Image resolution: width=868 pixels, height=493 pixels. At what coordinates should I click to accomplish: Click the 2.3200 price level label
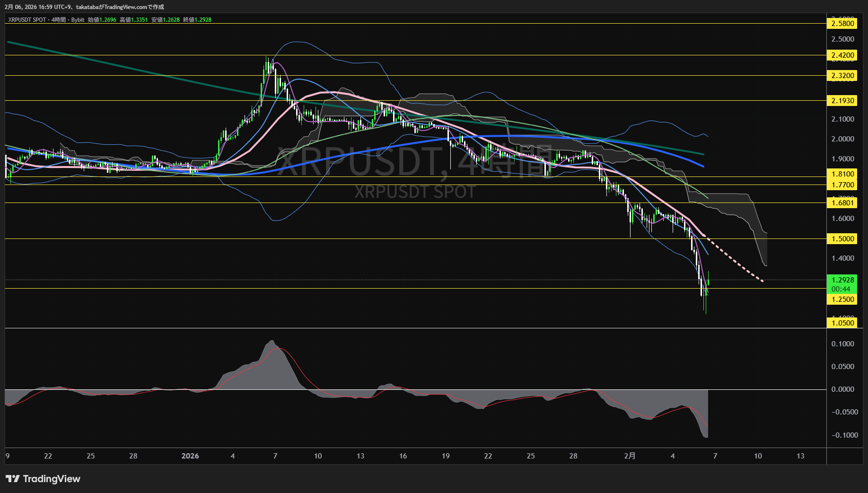coord(842,76)
